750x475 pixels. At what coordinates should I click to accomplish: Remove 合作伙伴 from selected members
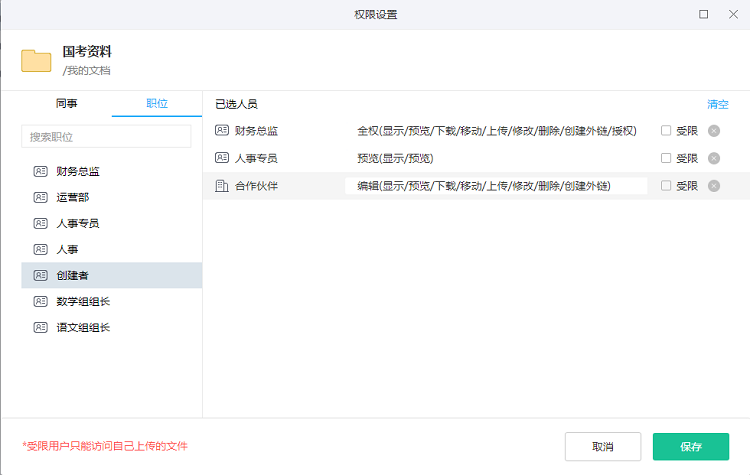click(714, 186)
